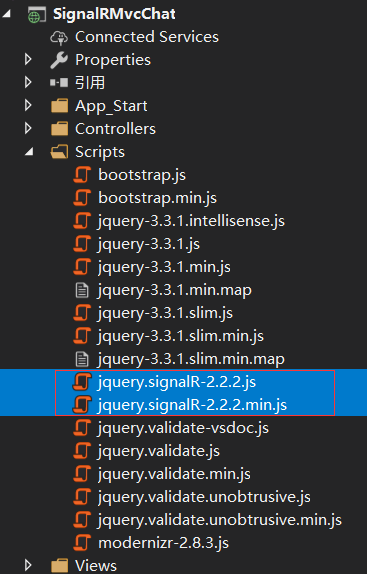Select file bootstrap.min.js
This screenshot has width=367, height=574.
pyautogui.click(x=157, y=198)
